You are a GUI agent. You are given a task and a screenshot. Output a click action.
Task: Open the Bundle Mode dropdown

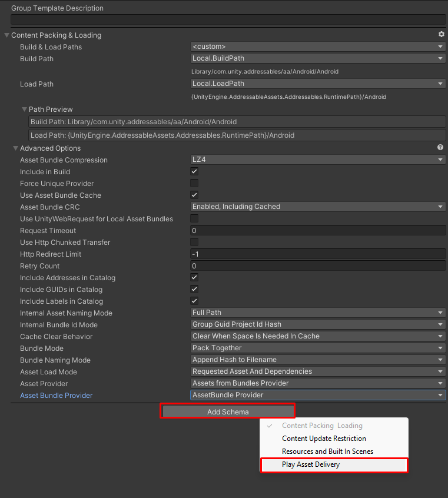[x=318, y=348]
